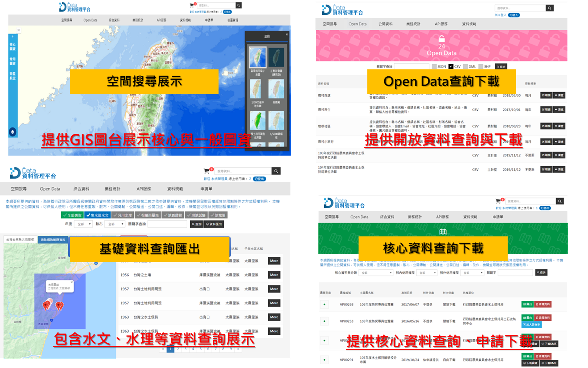Viewport: 588px width, 368px height.
Task: Click 登出 logout button in 核心資料 panel
Action: [x=545, y=208]
